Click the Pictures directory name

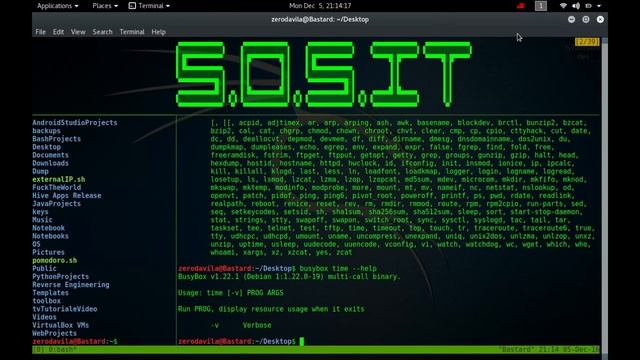49,252
